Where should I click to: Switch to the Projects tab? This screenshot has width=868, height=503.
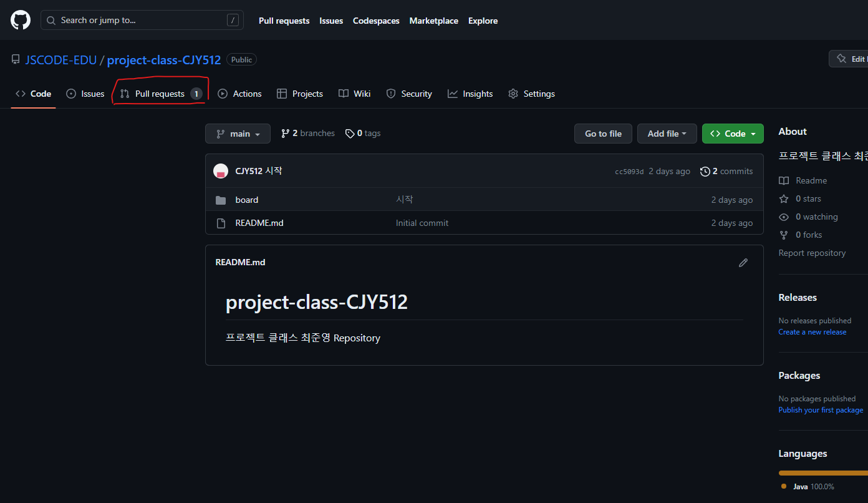pos(300,94)
